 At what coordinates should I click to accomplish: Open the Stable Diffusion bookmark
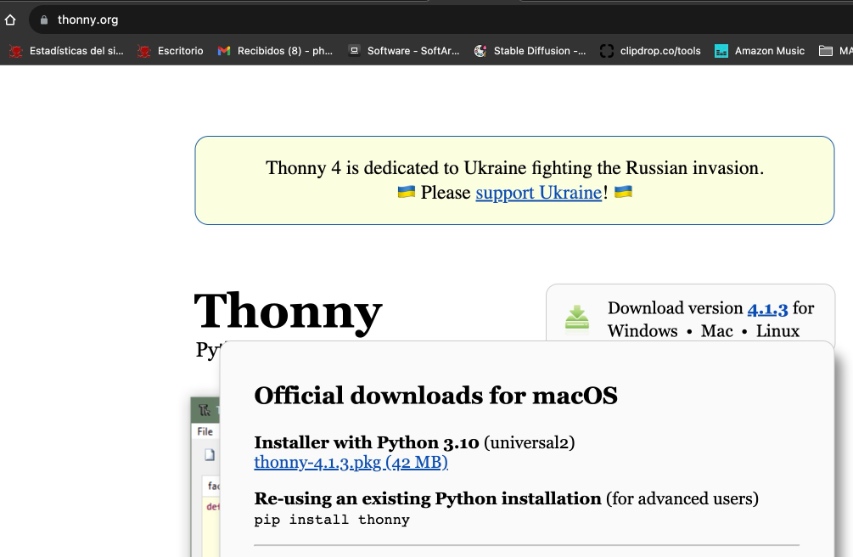click(x=530, y=51)
